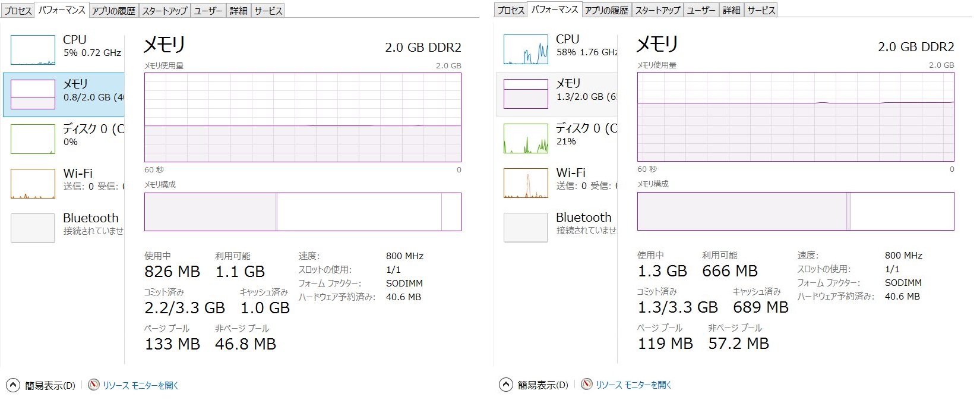
Task: Click memory composition bar in left window
Action: (x=302, y=212)
